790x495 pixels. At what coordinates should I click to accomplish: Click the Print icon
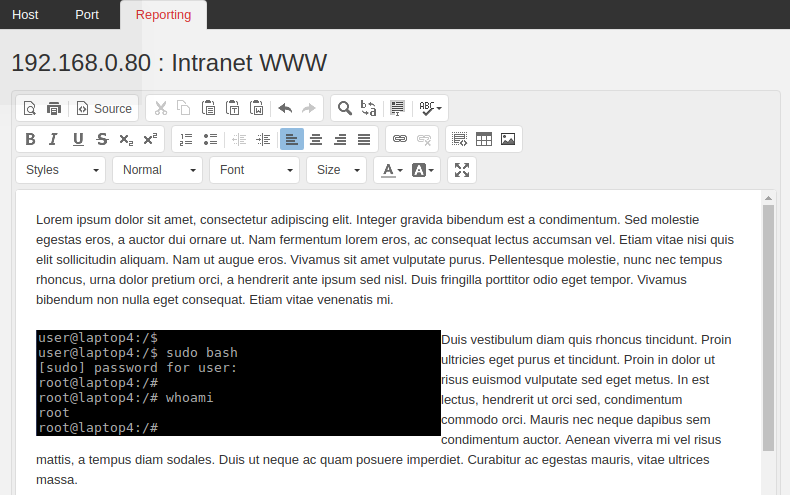pos(54,108)
